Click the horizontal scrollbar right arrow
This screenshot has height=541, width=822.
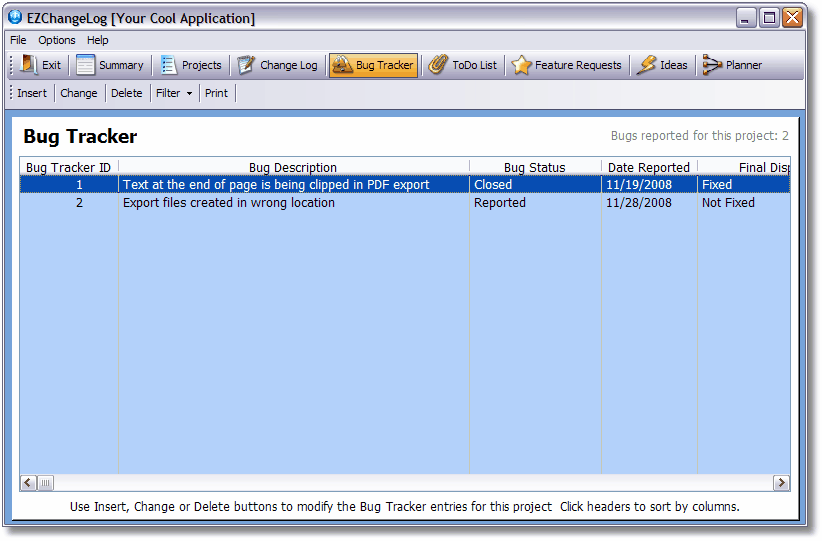(781, 483)
